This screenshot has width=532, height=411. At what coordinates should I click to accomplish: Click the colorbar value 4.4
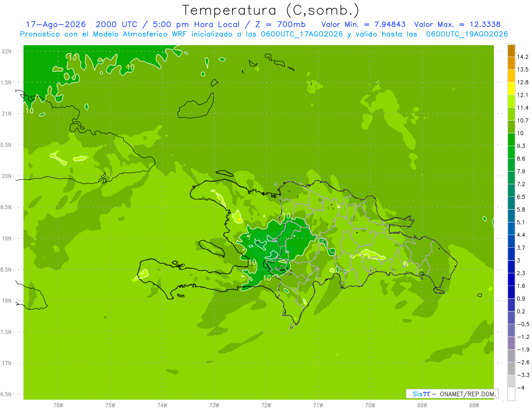[522, 235]
